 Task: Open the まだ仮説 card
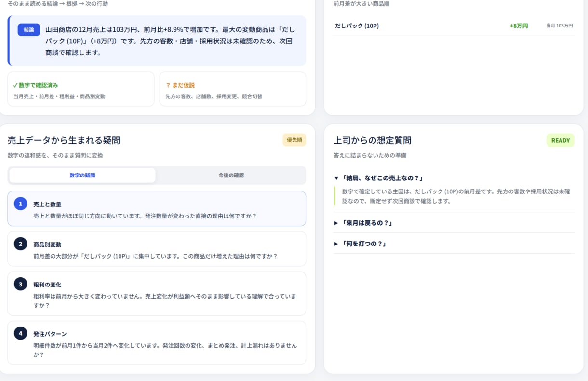[233, 89]
